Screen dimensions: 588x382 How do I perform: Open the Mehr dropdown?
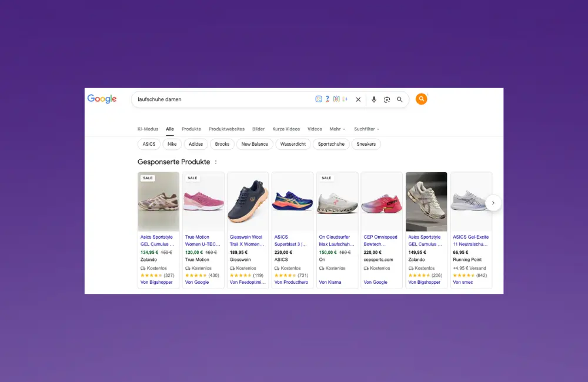336,129
